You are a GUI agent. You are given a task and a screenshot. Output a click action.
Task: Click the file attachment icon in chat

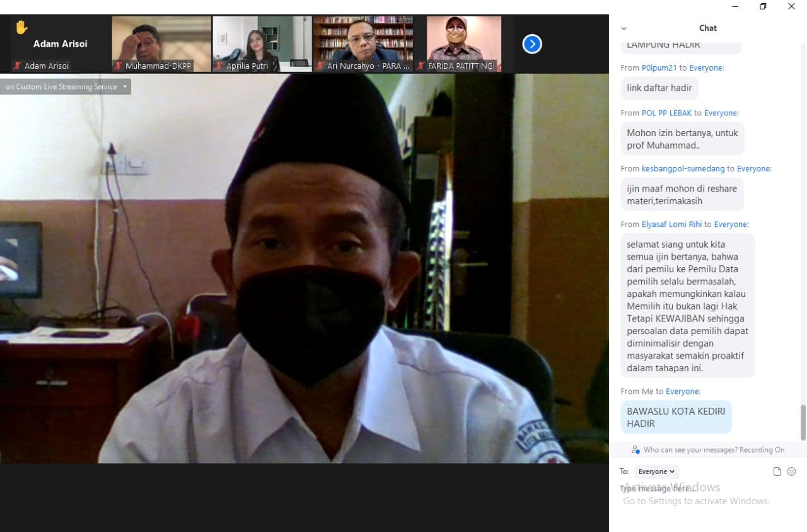click(777, 471)
